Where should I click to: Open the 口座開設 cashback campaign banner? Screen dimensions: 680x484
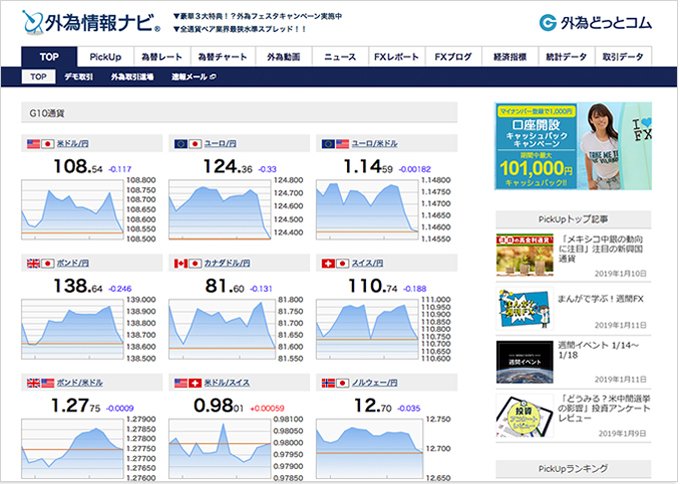573,145
